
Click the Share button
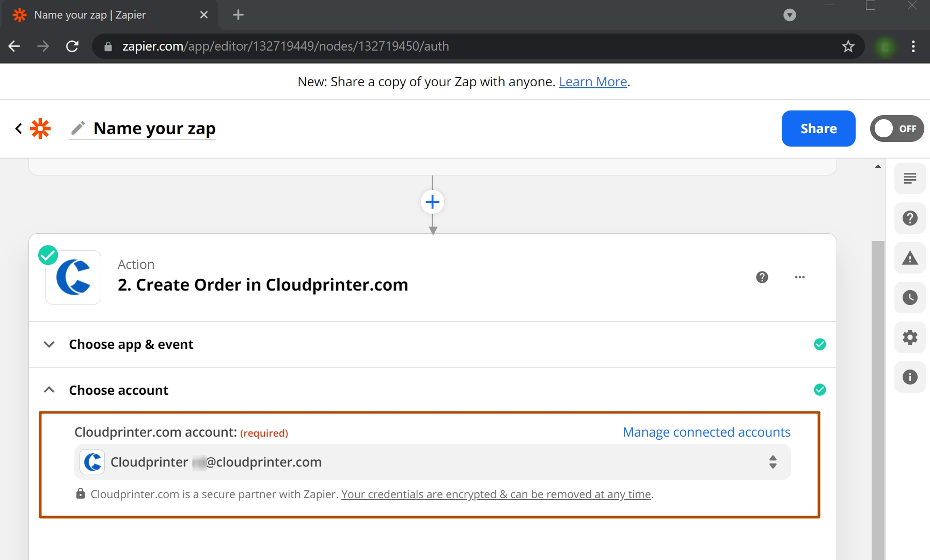818,129
